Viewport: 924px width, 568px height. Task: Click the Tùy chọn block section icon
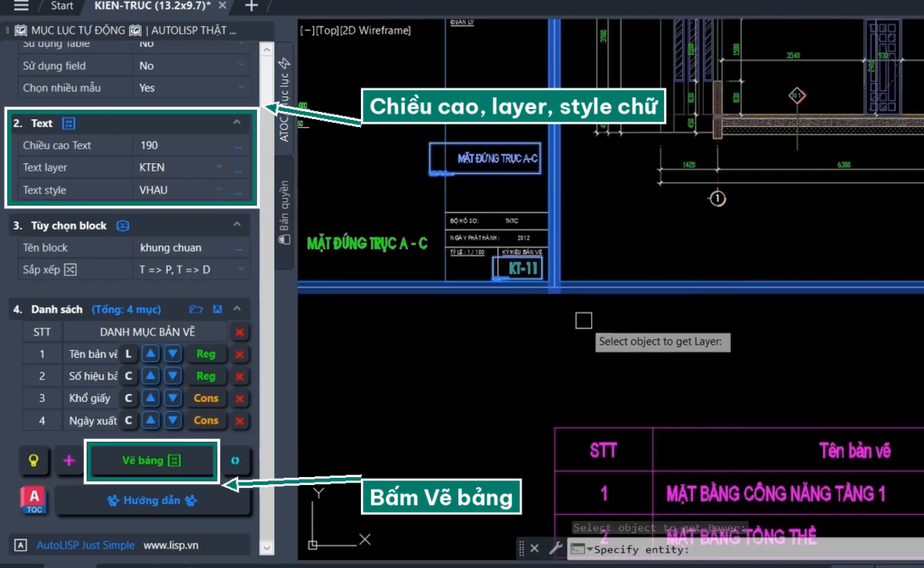point(123,226)
